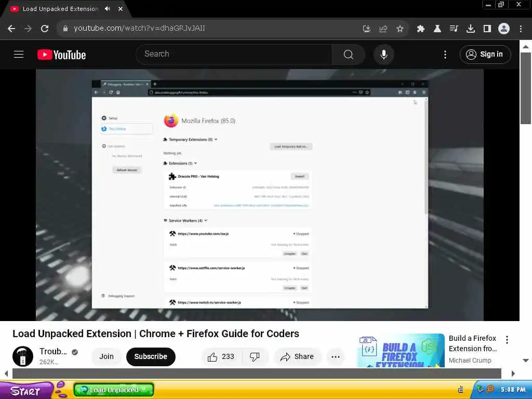
Task: Click the horizontal scrollbar track
Action: [x=257, y=373]
